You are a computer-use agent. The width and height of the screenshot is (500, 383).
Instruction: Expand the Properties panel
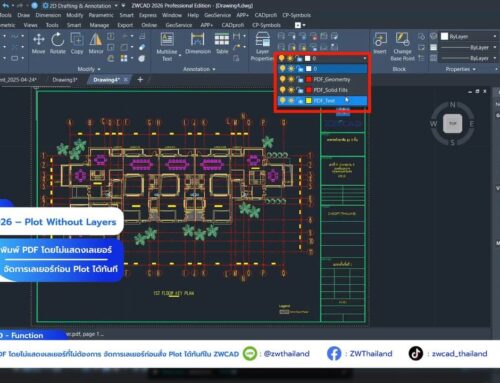click(x=461, y=69)
